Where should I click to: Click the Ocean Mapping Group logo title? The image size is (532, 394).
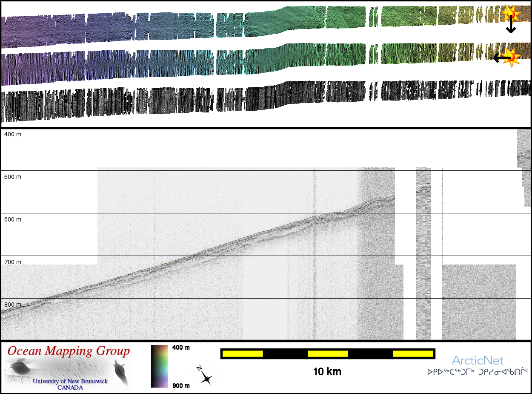[69, 351]
